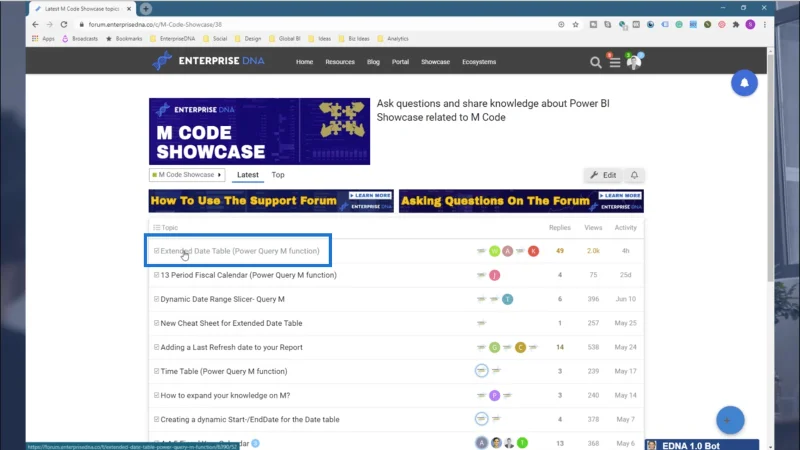The height and width of the screenshot is (450, 800).
Task: Open the EDNA 1.0 Bot chat bar
Action: point(702,445)
